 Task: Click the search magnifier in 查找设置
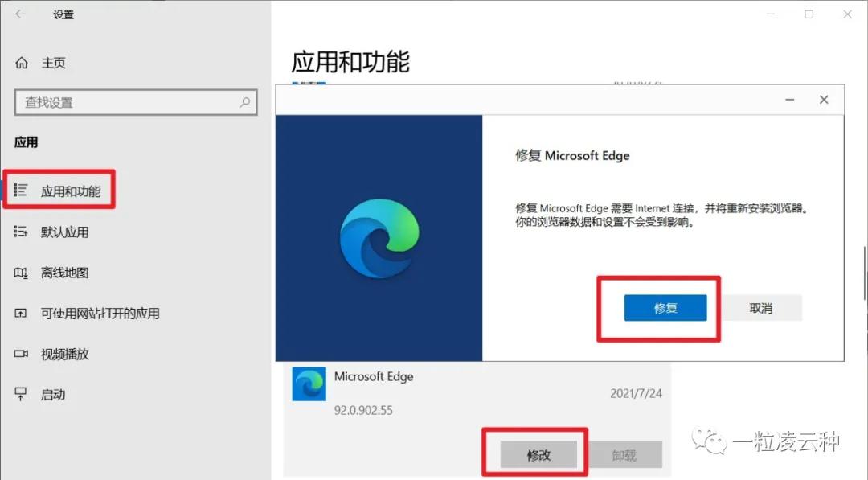(x=244, y=103)
